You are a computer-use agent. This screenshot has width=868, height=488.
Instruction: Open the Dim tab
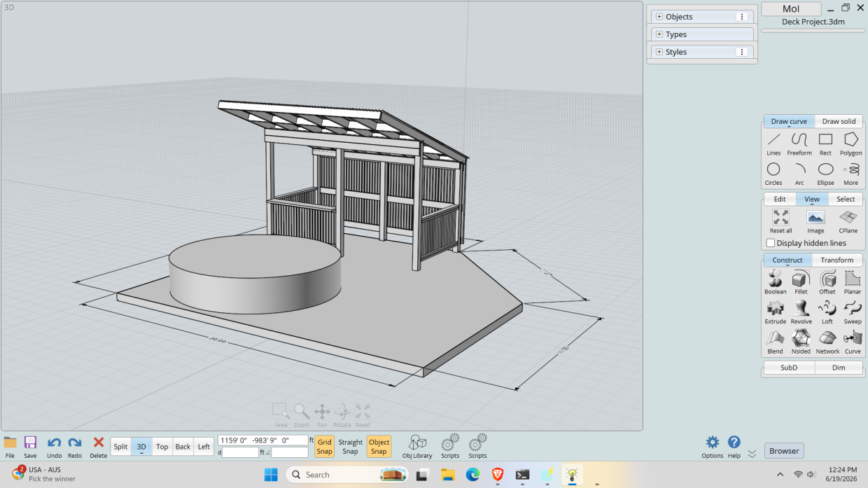coord(839,368)
